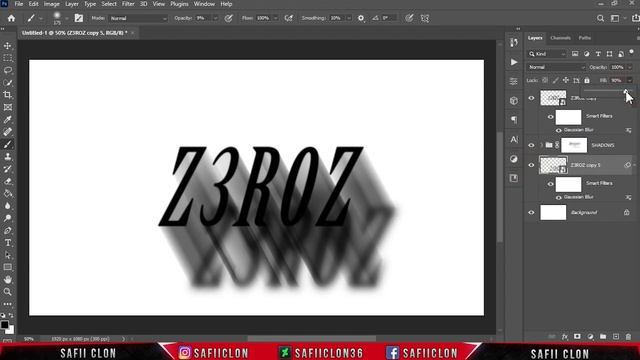The height and width of the screenshot is (360, 640).
Task: Click the layer Fill 90% field
Action: 617,80
